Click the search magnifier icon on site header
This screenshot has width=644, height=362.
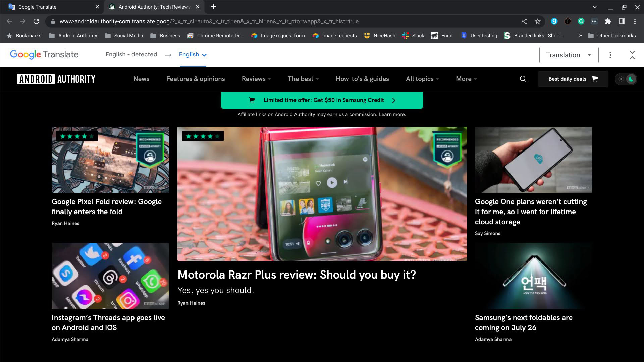point(523,79)
